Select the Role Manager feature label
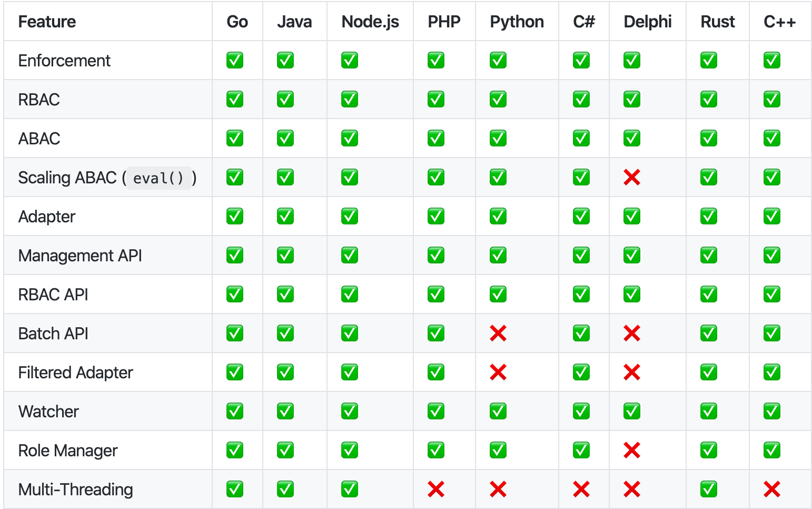812x509 pixels. point(68,451)
